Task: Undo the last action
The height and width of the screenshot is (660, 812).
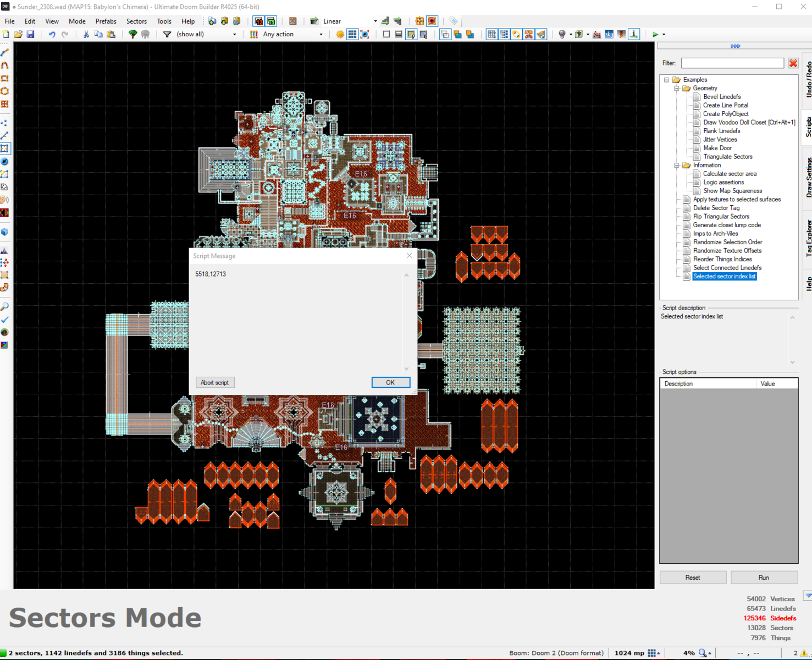Action: coord(52,34)
